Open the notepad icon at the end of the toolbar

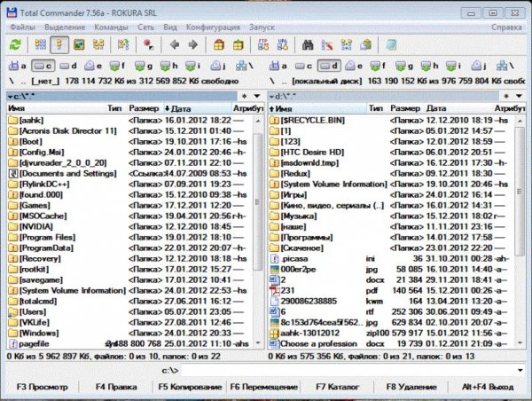coord(391,44)
